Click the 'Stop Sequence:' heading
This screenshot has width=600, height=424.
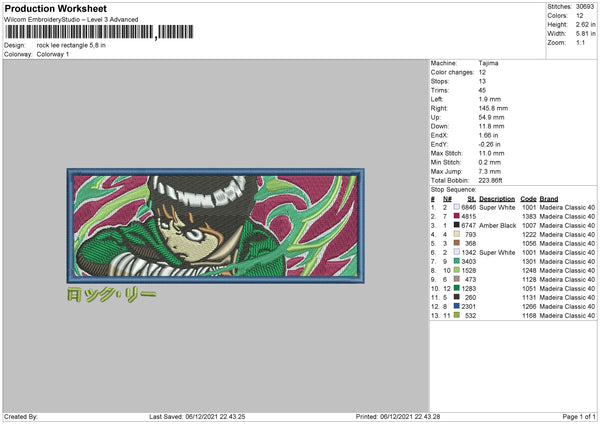click(x=453, y=190)
